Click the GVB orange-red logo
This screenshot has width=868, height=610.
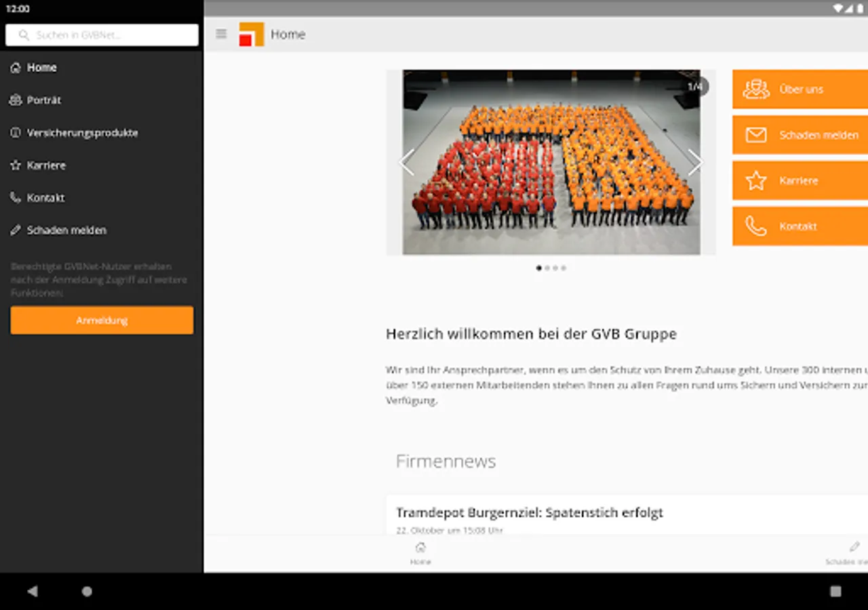(252, 34)
